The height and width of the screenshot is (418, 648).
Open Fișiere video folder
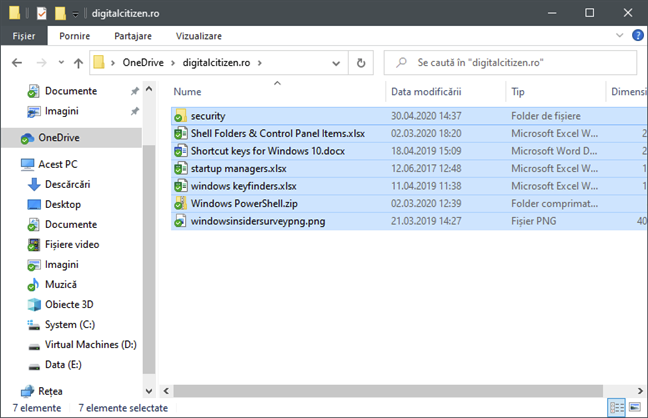[72, 244]
